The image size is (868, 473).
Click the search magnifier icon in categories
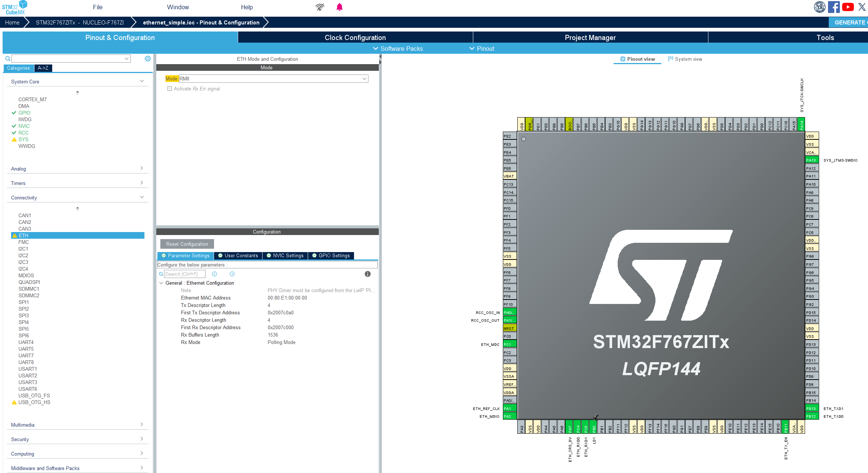point(7,59)
